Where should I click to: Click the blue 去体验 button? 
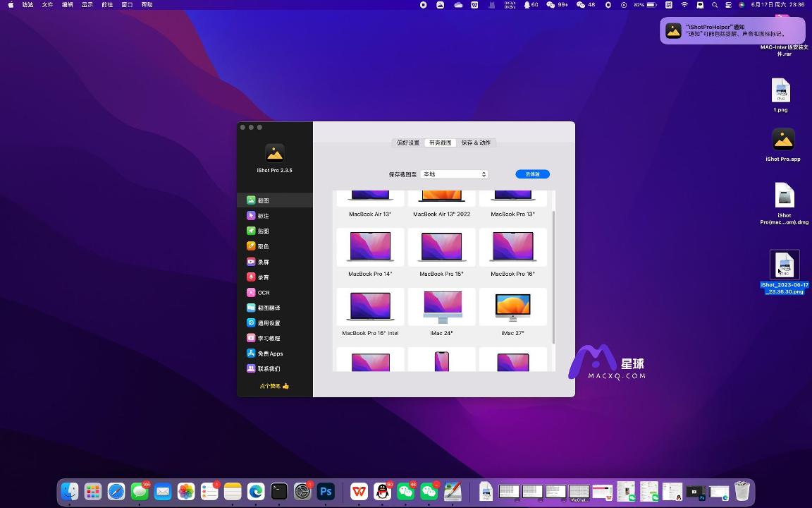532,174
